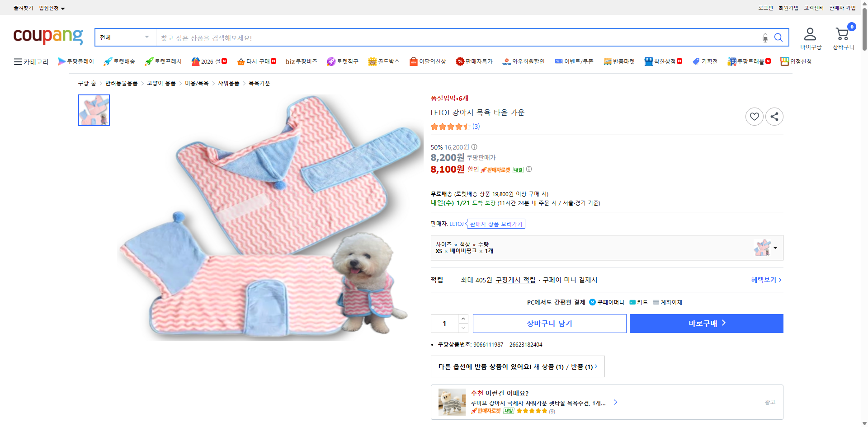Toggle the wishlist heart for this product

click(x=754, y=116)
